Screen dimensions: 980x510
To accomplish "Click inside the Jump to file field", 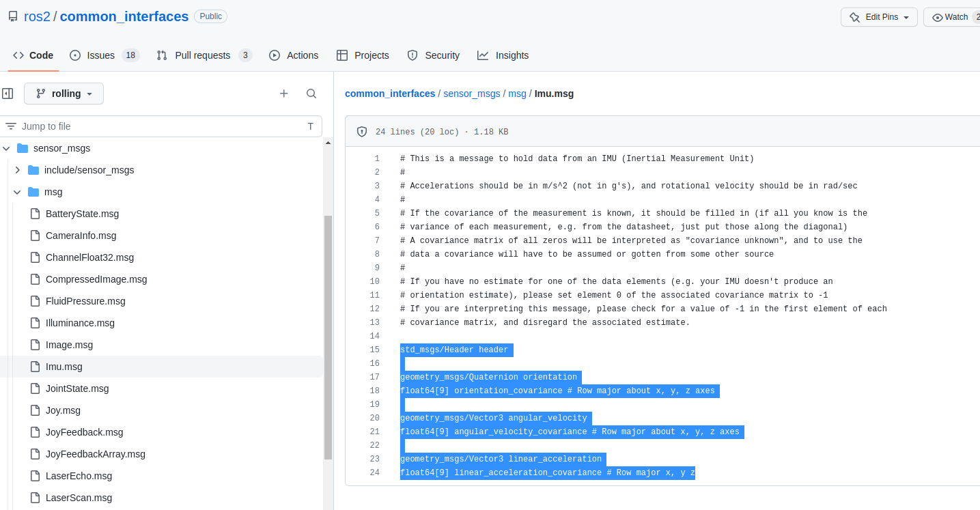I will 137,126.
